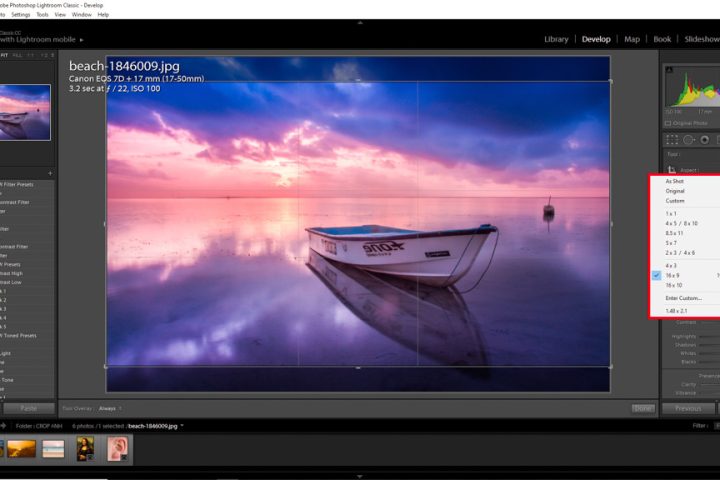This screenshot has height=480, width=720.
Task: Select the Crop Overlay tool icon
Action: point(672,140)
